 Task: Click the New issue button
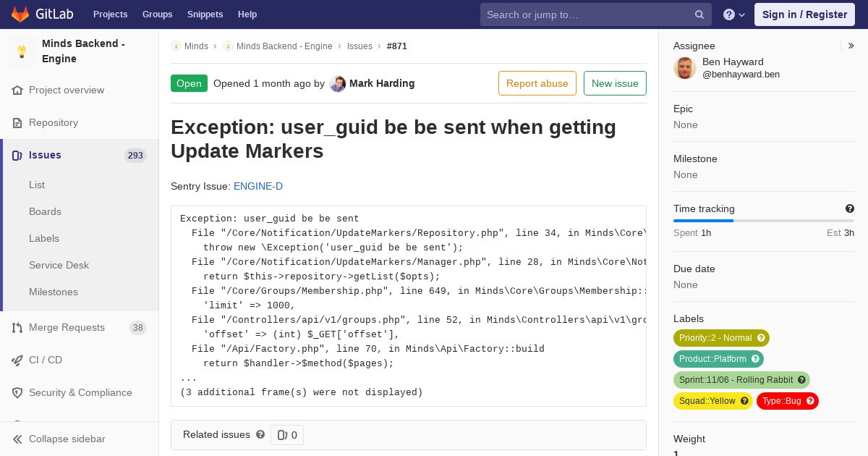coord(615,83)
